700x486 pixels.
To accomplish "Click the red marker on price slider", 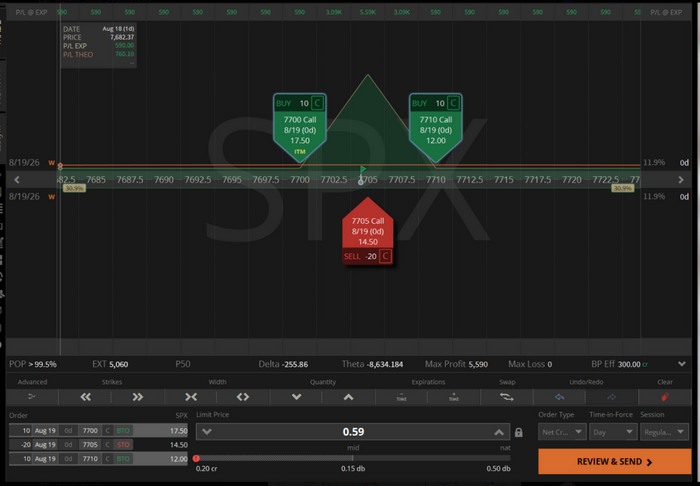I will click(196, 458).
